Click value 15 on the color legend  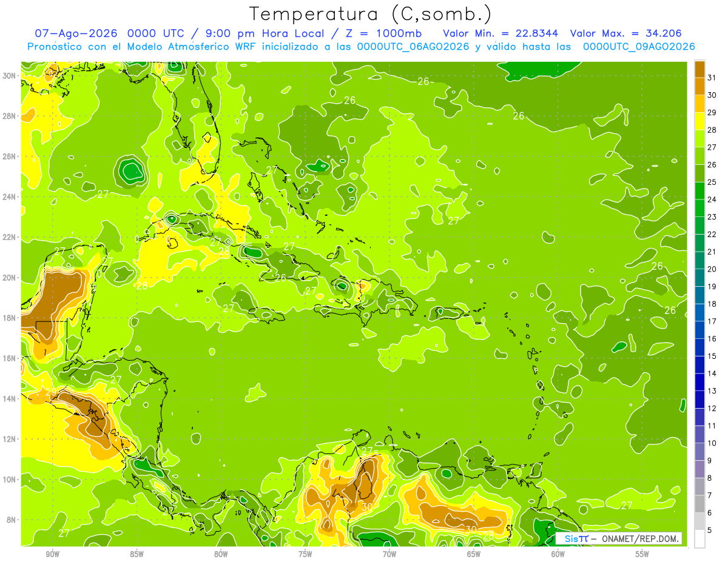coord(712,356)
